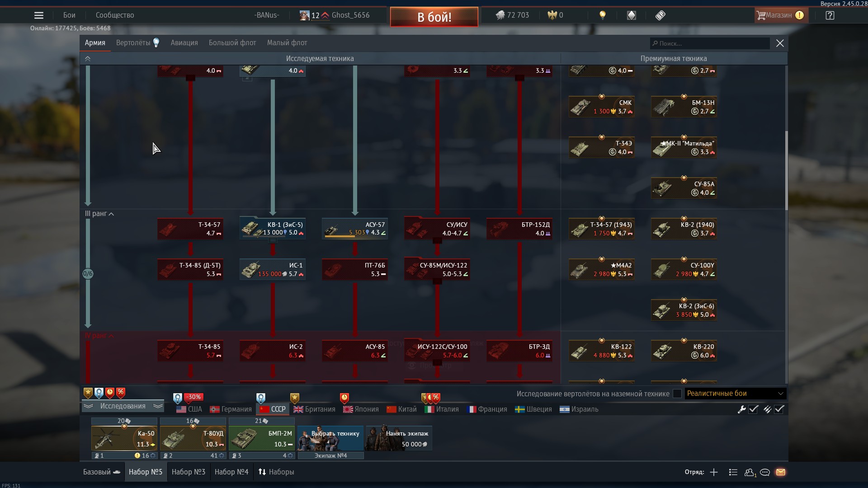Screen dimensions: 868x488
Task: Open the Реалистичные бои game mode dropdown
Action: pos(735,394)
